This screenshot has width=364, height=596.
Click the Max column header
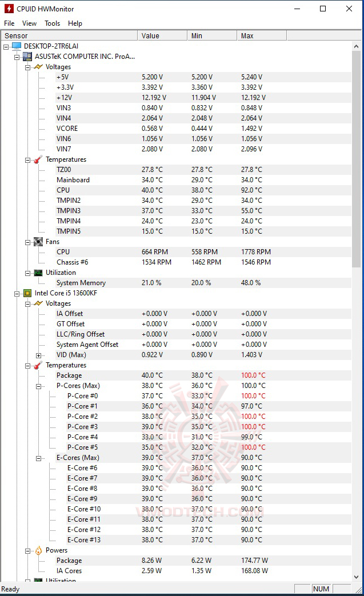click(x=262, y=36)
